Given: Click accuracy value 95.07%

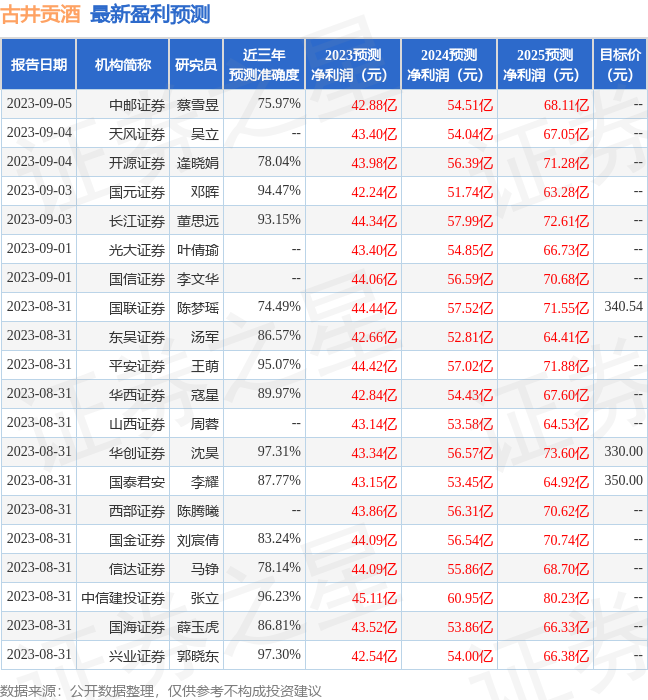Looking at the screenshot, I should 279,364.
